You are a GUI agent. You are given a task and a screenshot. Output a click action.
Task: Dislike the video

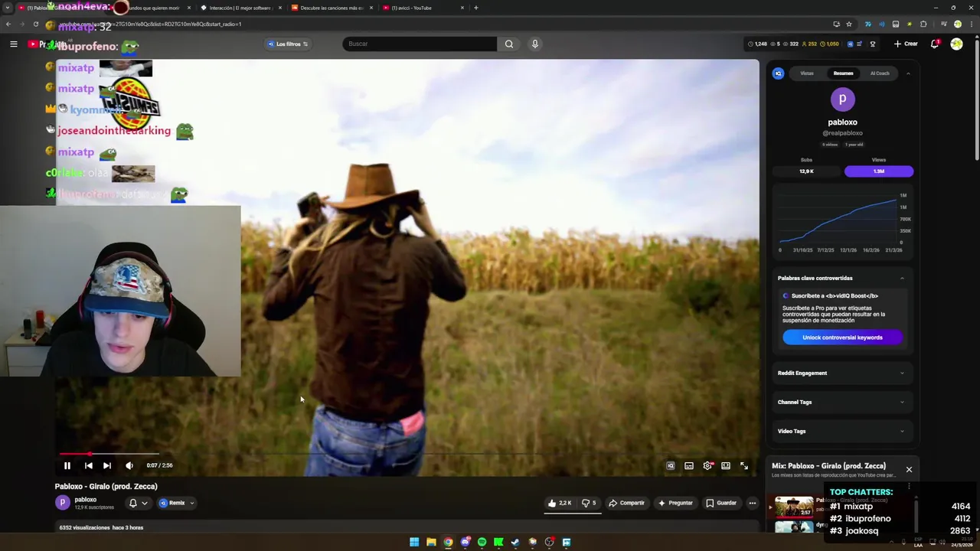point(589,503)
